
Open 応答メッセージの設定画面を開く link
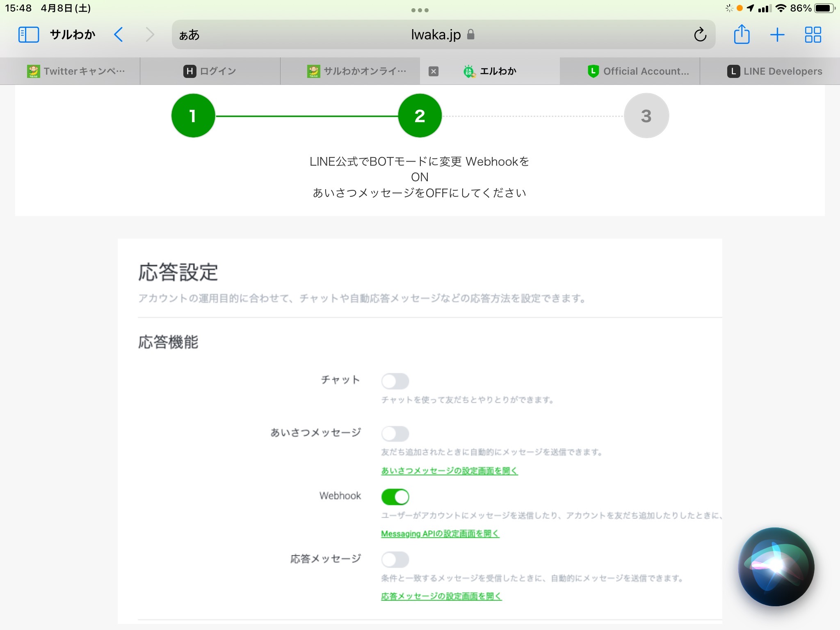(x=441, y=596)
